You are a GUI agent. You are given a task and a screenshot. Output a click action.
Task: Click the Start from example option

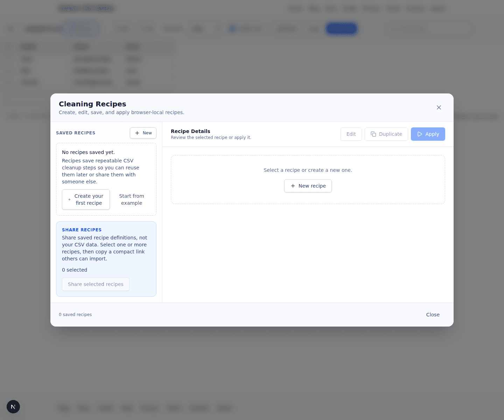tap(132, 199)
